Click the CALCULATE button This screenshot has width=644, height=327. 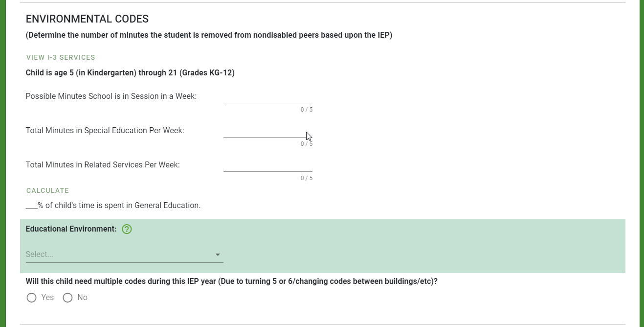click(x=47, y=191)
